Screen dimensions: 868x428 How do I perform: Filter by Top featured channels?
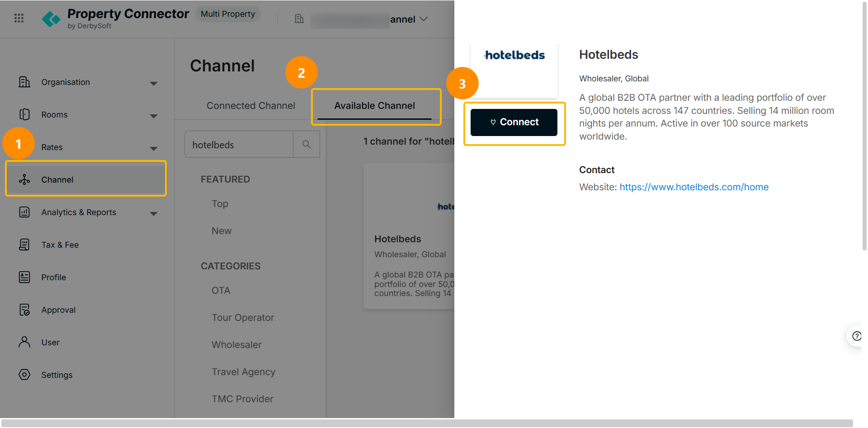click(220, 204)
